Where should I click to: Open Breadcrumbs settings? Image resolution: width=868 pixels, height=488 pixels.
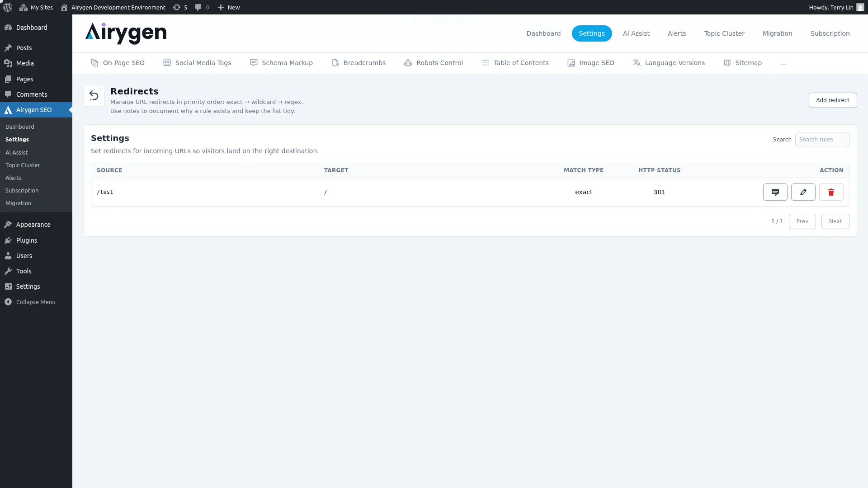click(x=359, y=63)
